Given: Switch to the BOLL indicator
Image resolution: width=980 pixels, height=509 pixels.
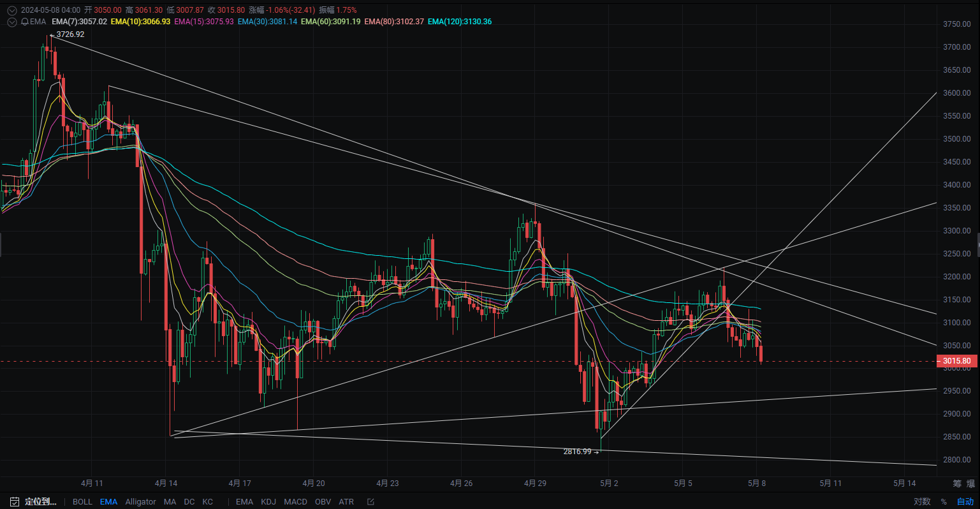Looking at the screenshot, I should coord(82,502).
